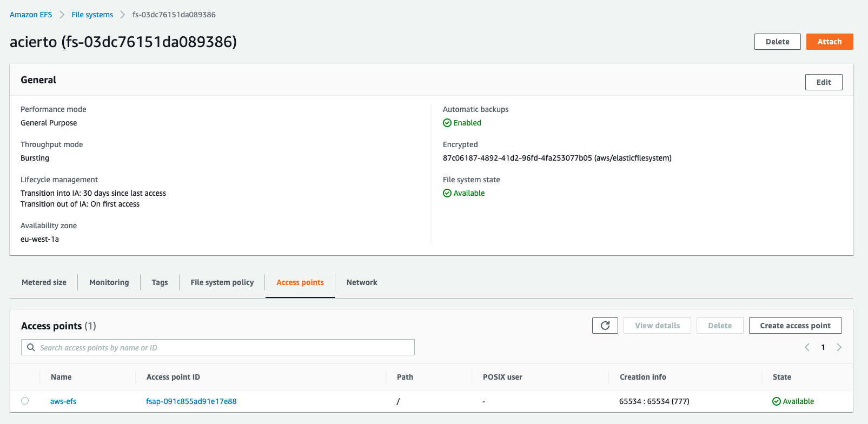Viewport: 868px width, 424px height.
Task: Focus the search access points input field
Action: click(218, 347)
